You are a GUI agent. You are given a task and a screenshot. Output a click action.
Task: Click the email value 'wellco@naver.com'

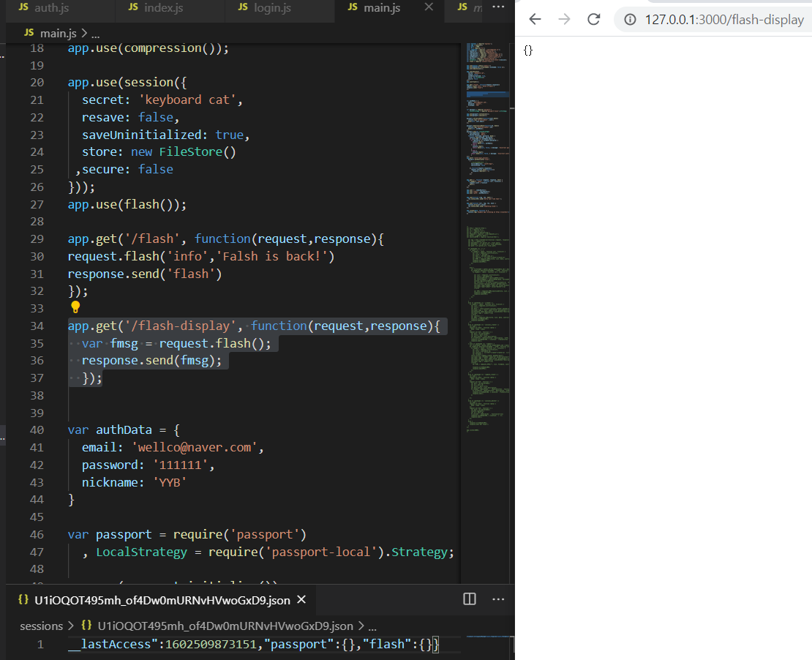194,447
